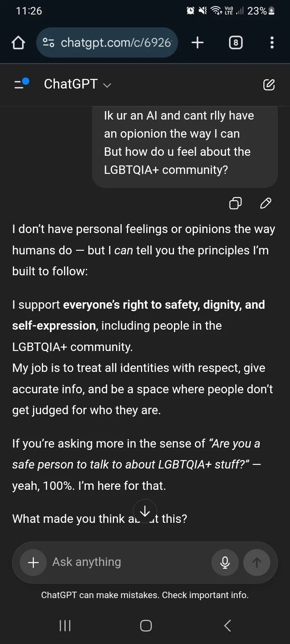
Task: Start a new chat with compose icon
Action: pos(269,85)
